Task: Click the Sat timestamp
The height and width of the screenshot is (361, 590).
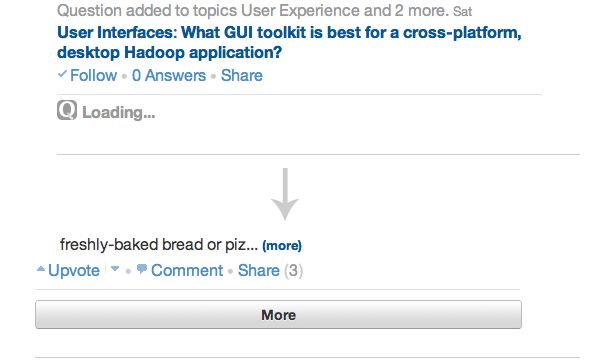Action: tap(462, 12)
